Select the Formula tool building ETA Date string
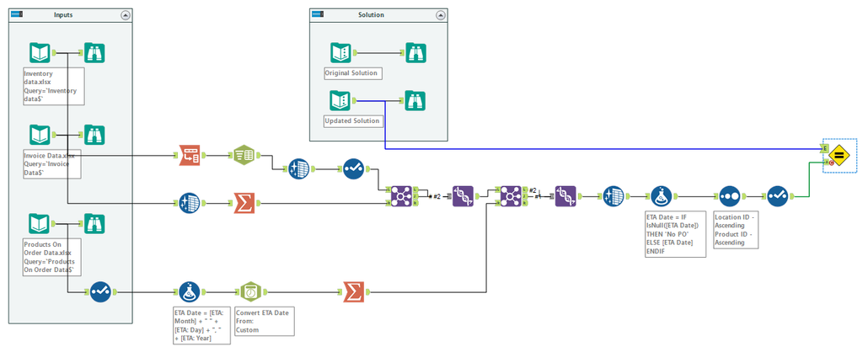The height and width of the screenshot is (352, 868). tap(190, 291)
